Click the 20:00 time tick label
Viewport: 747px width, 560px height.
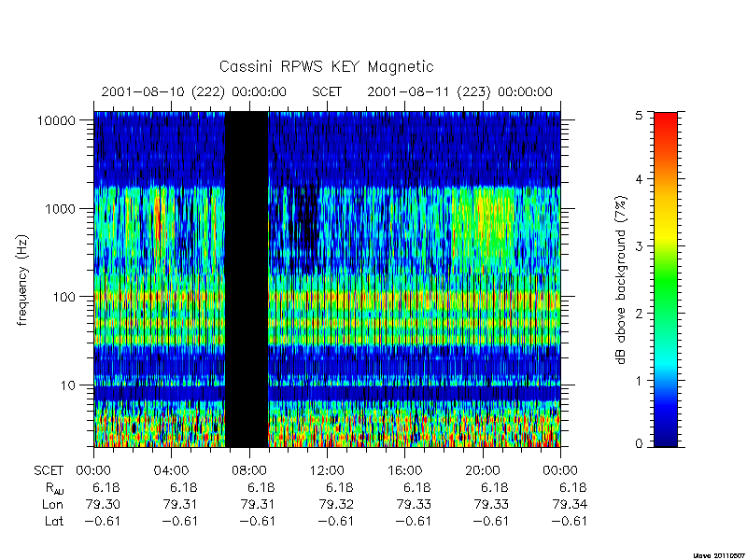tap(483, 471)
